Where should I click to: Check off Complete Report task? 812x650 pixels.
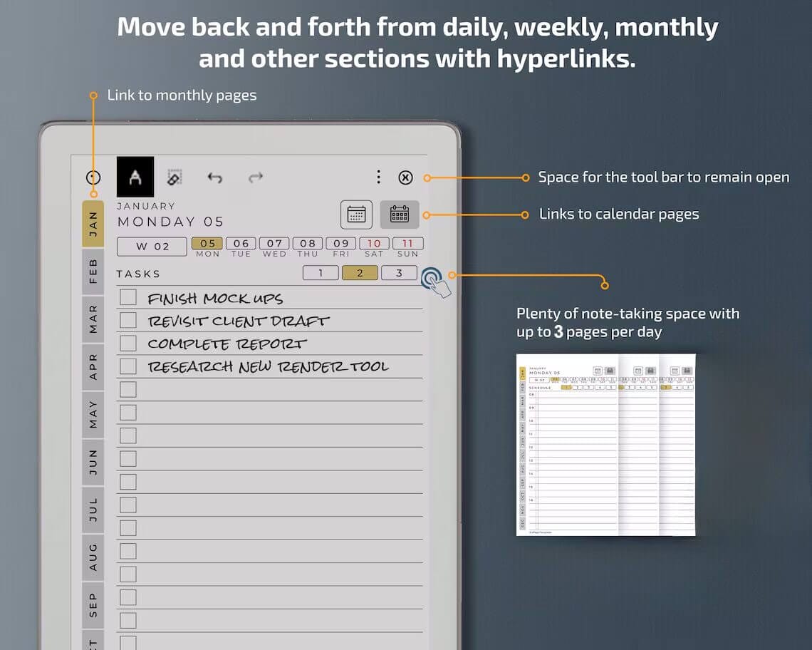[128, 343]
